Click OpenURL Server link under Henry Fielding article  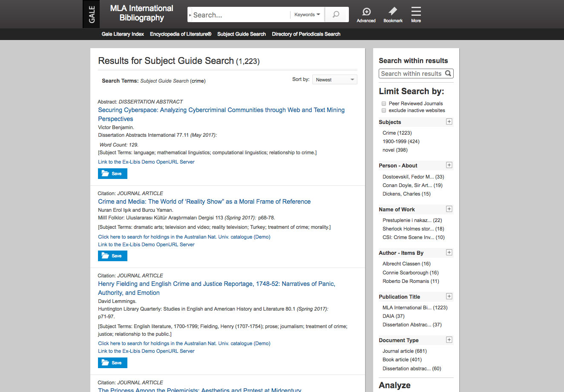click(146, 351)
